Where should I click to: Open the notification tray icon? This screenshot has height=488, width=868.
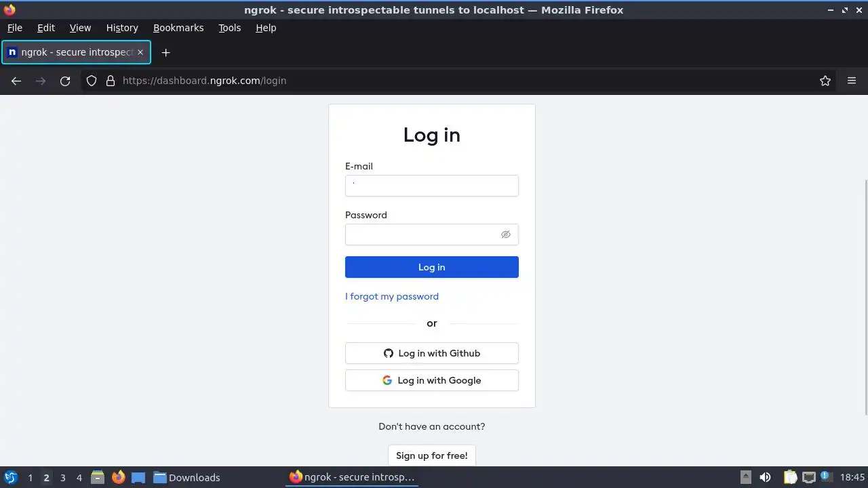click(825, 476)
